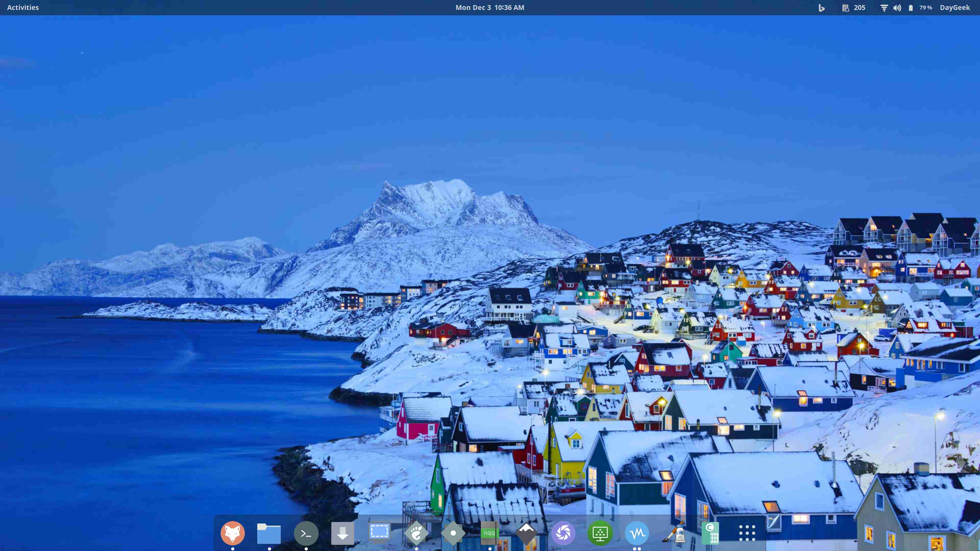Open the paintbrush and paint tube app
The image size is (980, 551).
click(x=674, y=532)
